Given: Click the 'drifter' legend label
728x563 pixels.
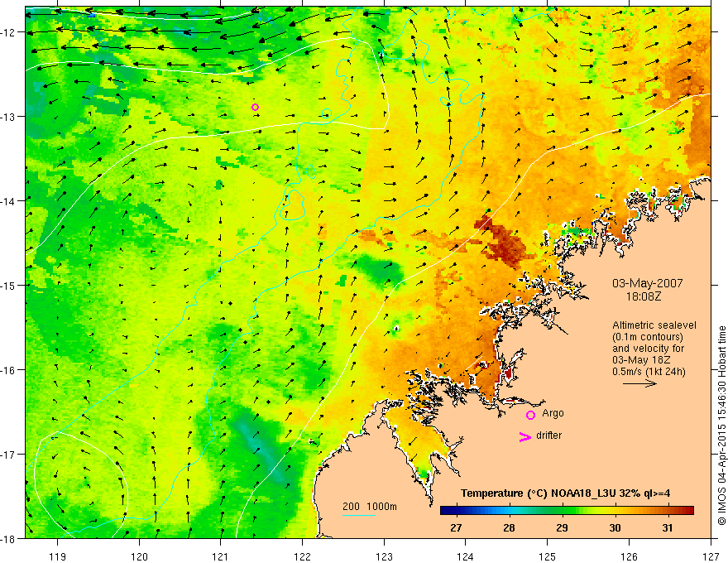Looking at the screenshot, I should point(548,435).
